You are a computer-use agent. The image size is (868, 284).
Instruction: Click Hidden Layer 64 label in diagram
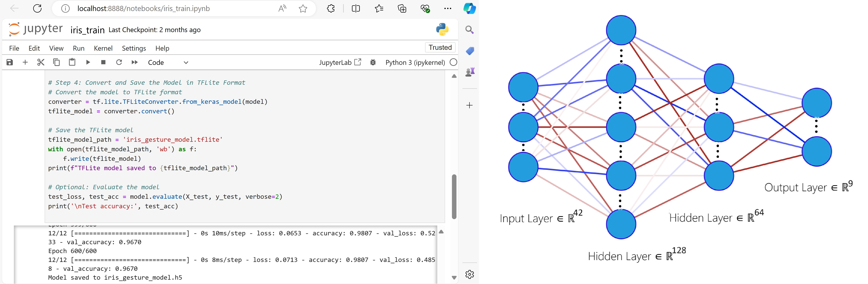[x=716, y=217]
